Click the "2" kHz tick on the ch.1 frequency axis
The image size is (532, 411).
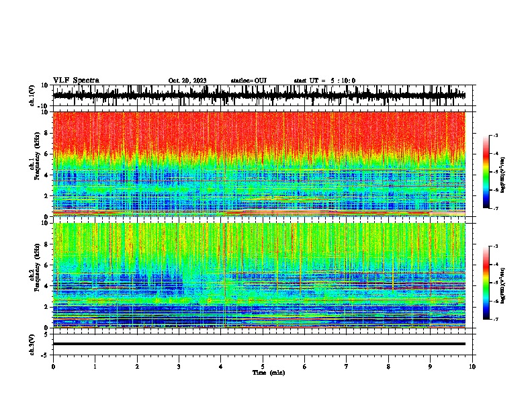46,196
